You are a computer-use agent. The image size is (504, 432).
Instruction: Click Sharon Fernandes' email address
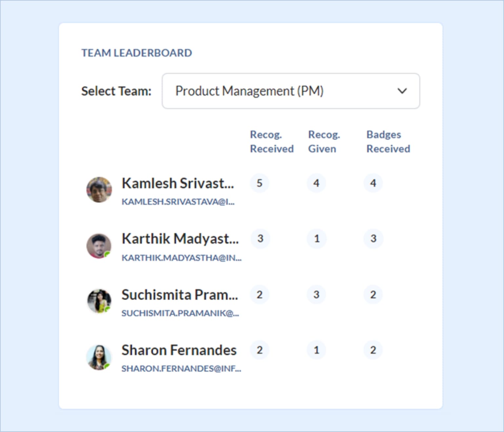point(181,369)
